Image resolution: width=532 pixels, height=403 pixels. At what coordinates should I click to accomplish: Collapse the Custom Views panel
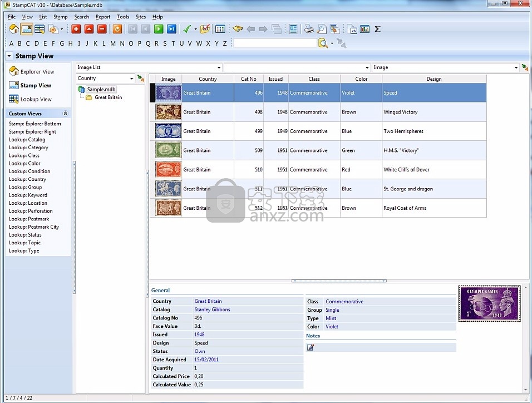pos(66,114)
